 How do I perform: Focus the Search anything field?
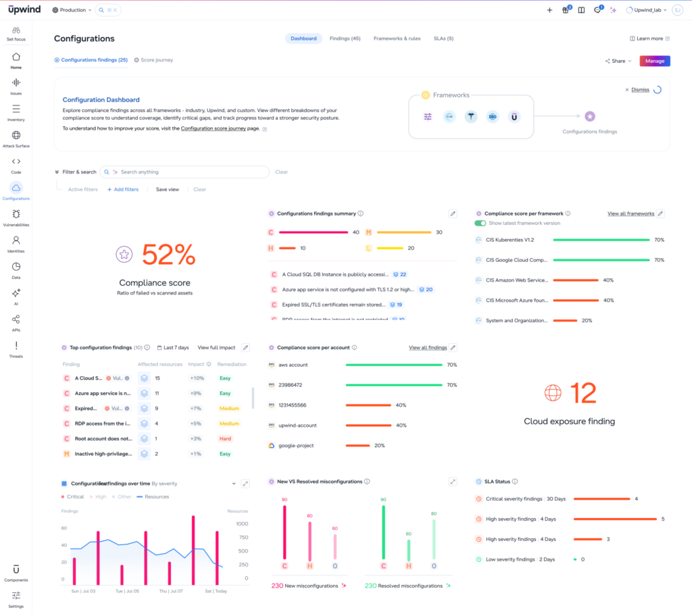[184, 172]
